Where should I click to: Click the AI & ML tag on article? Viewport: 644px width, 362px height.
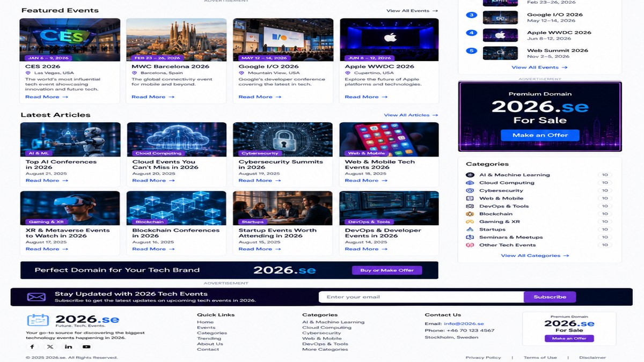38,153
